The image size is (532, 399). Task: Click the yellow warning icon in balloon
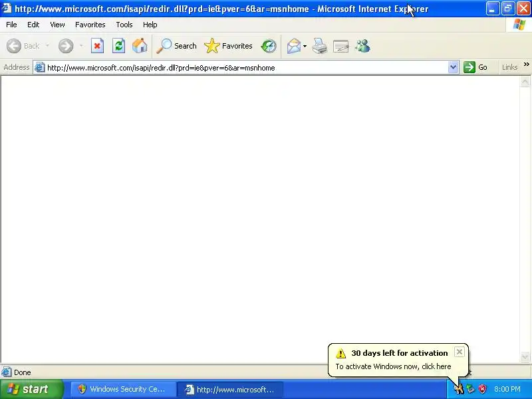340,353
